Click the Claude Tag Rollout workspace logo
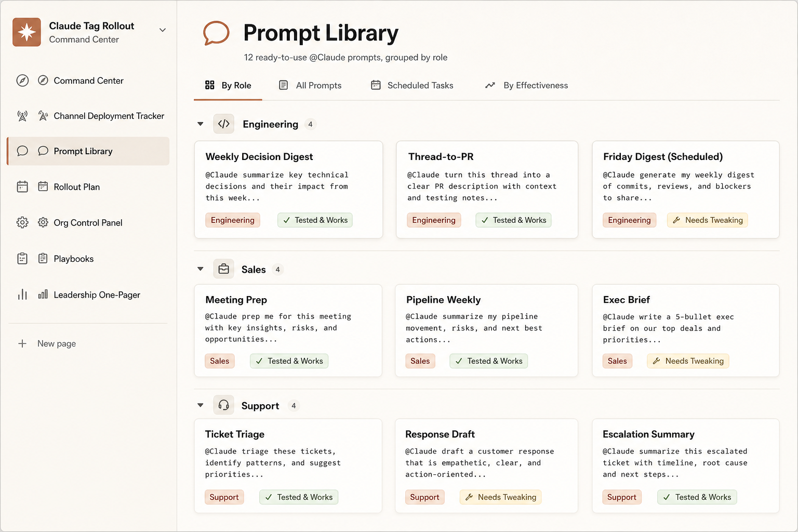 [x=26, y=32]
